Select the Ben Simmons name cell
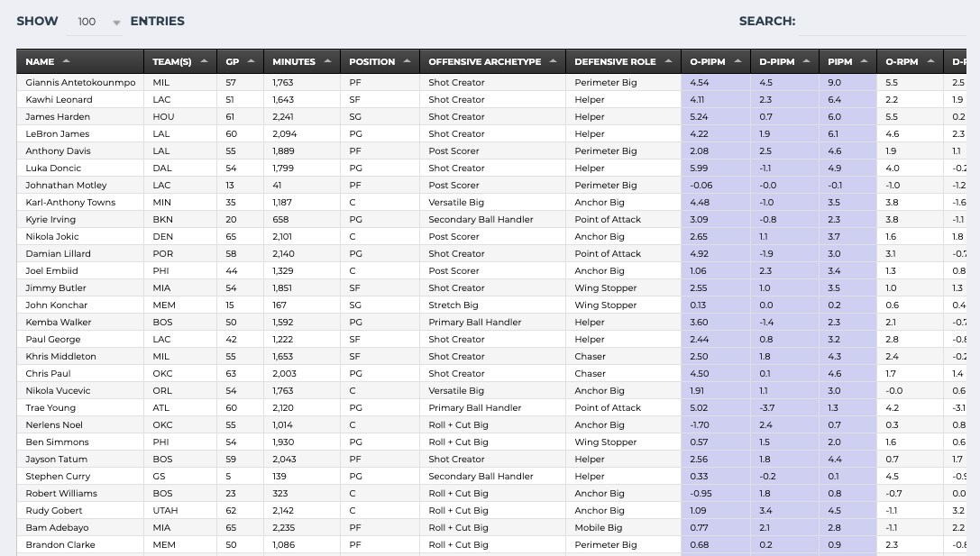Image resolution: width=980 pixels, height=556 pixels. (x=80, y=442)
